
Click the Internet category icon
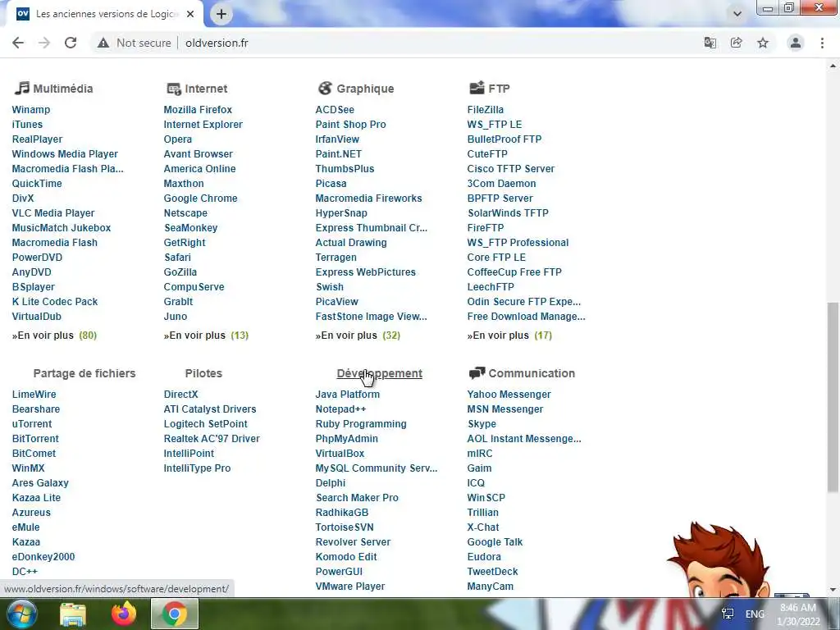tap(174, 89)
